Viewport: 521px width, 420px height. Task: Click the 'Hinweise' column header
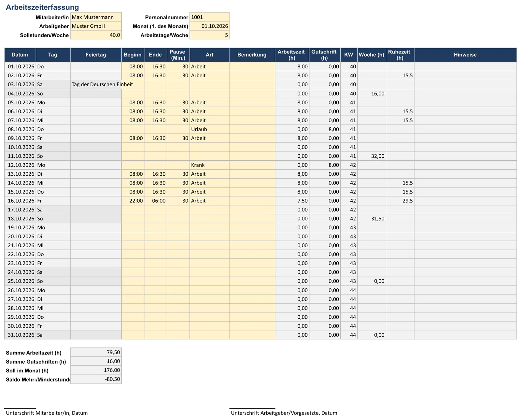click(x=465, y=55)
